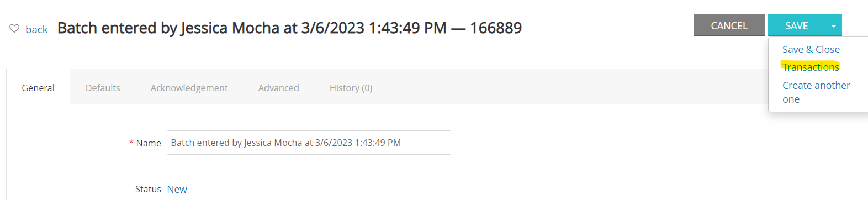868x200 pixels.
Task: Open the Defaults tab
Action: click(x=103, y=88)
